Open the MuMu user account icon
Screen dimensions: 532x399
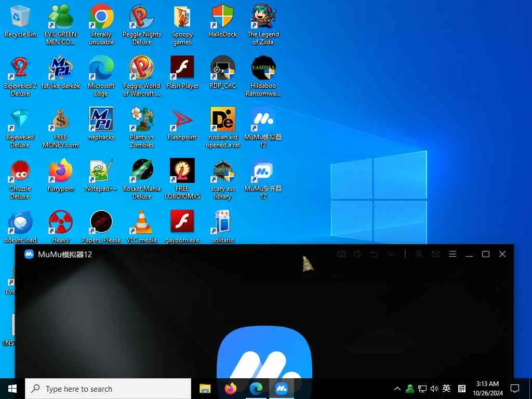419,254
